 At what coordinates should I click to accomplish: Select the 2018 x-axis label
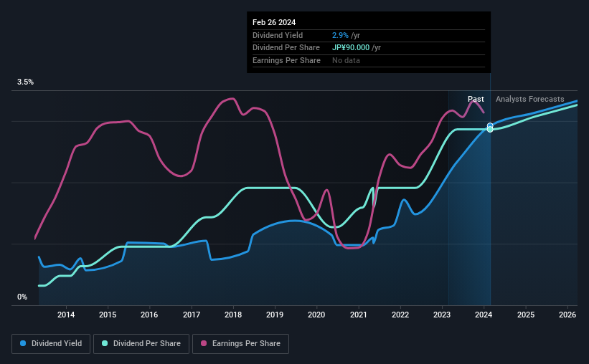(x=233, y=315)
